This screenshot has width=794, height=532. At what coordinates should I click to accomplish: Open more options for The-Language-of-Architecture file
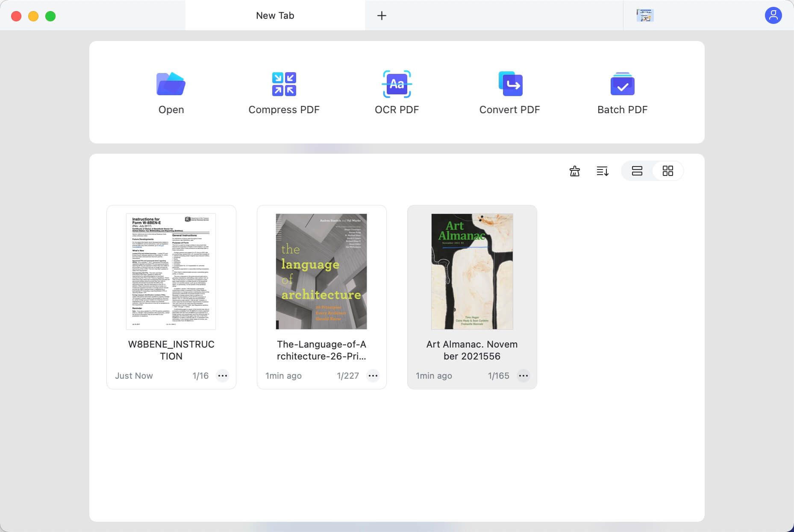tap(373, 376)
